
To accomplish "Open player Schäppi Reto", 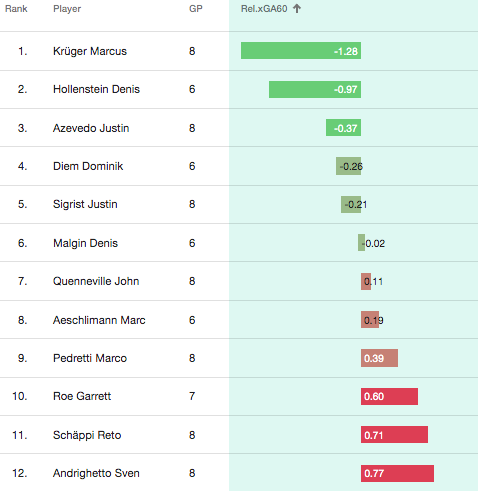I will tap(87, 435).
